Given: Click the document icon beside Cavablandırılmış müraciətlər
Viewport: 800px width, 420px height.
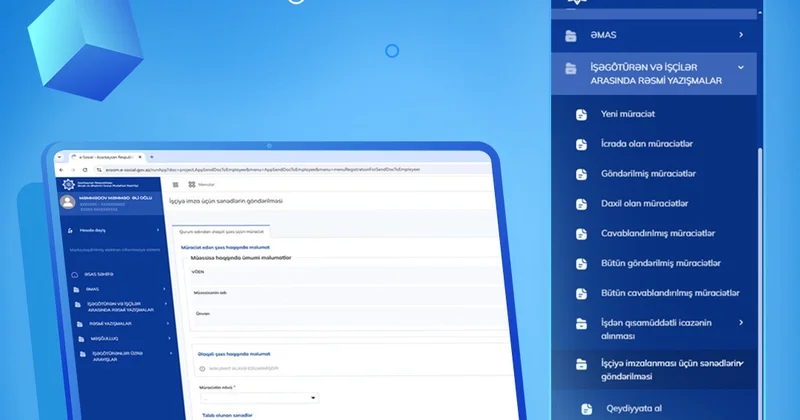Looking at the screenshot, I should (581, 234).
